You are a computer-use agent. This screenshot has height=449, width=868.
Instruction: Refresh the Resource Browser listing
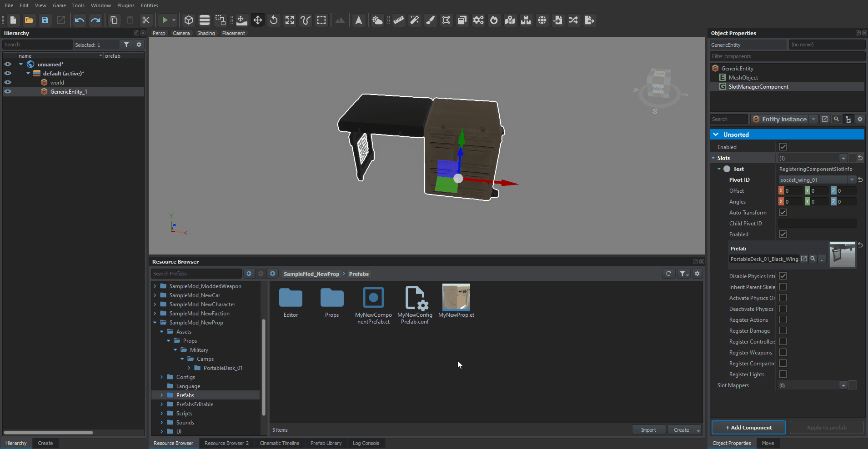click(668, 274)
